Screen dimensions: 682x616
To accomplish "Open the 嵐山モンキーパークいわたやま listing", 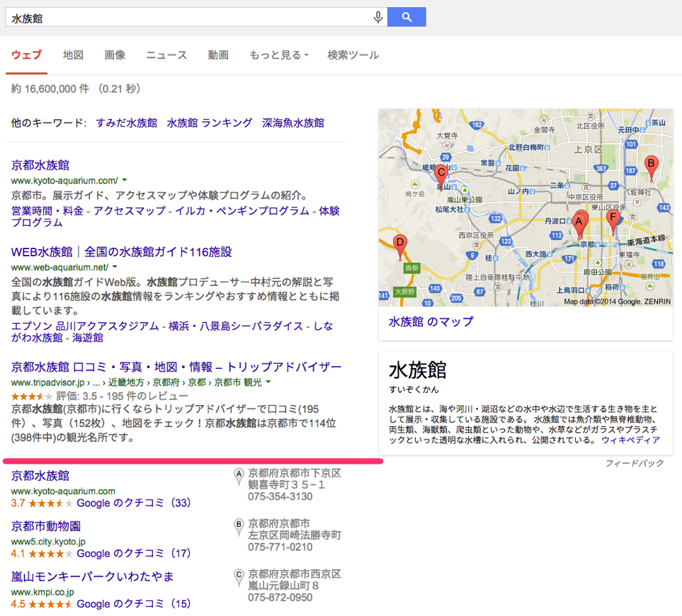I will 92,576.
